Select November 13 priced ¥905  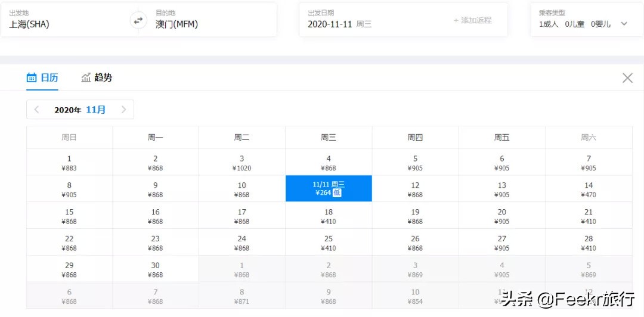502,189
